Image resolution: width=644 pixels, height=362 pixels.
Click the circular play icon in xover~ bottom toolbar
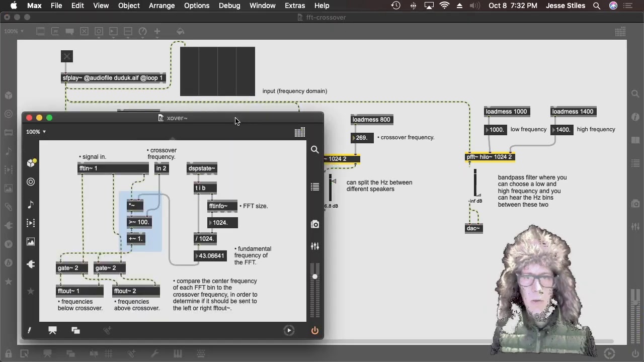289,330
